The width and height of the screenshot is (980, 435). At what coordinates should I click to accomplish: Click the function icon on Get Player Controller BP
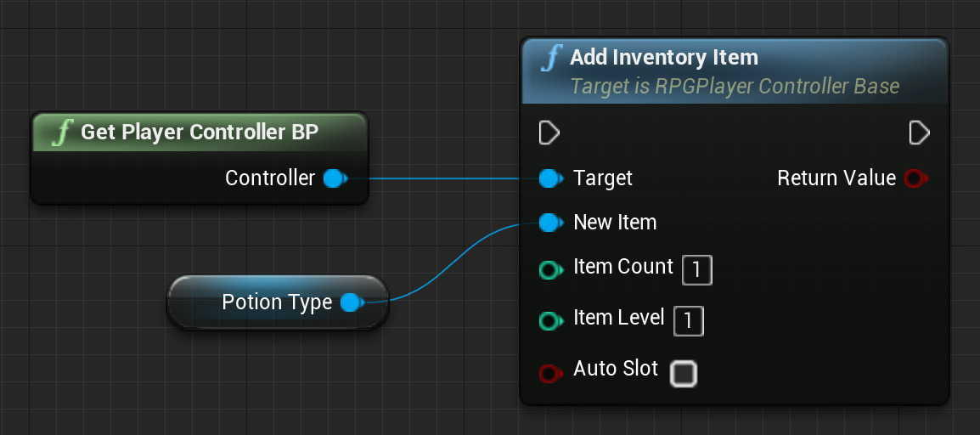63,133
